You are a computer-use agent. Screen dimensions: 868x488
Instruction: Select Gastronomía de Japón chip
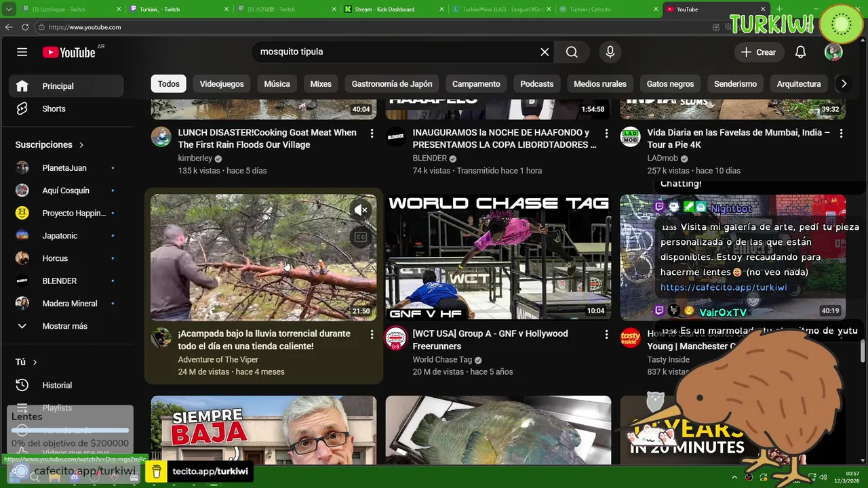392,84
